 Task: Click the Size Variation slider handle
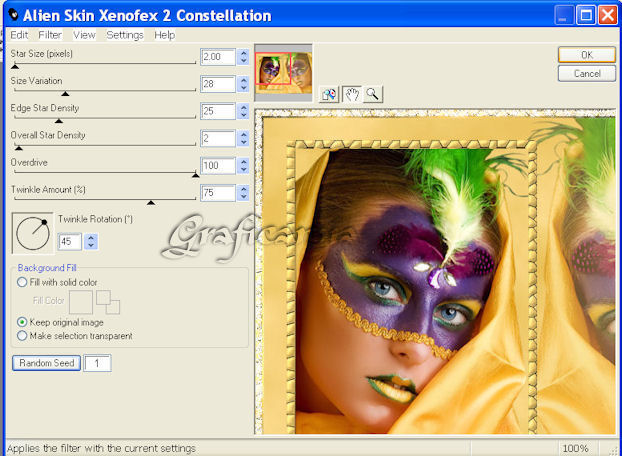coord(65,94)
